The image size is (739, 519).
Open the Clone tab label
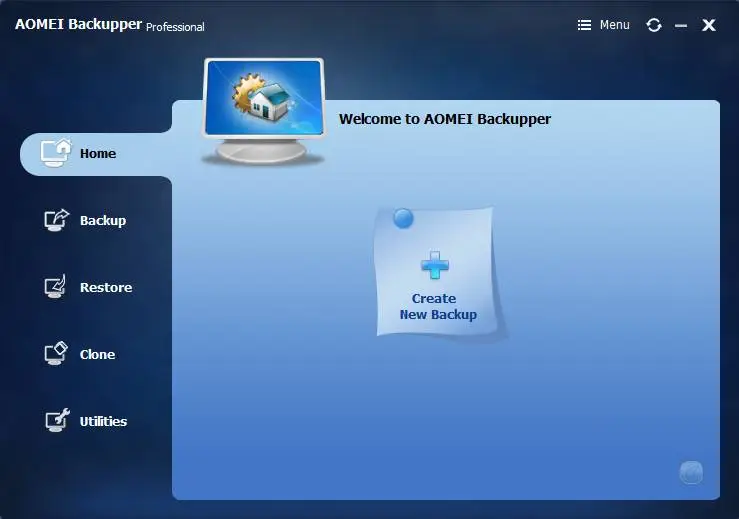coord(97,354)
